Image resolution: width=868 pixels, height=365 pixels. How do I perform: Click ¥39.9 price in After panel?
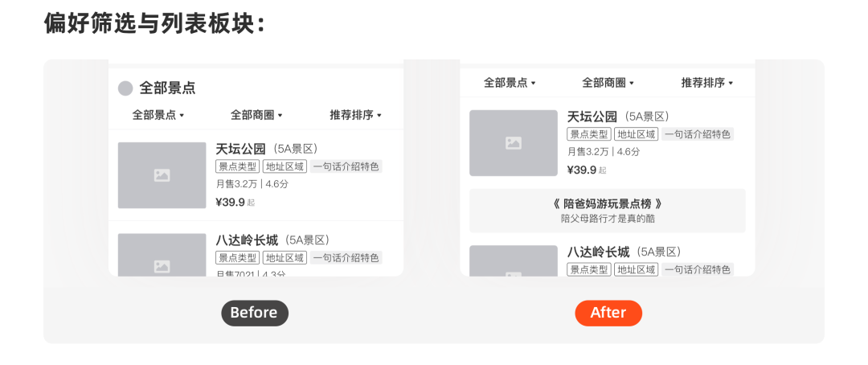point(581,170)
